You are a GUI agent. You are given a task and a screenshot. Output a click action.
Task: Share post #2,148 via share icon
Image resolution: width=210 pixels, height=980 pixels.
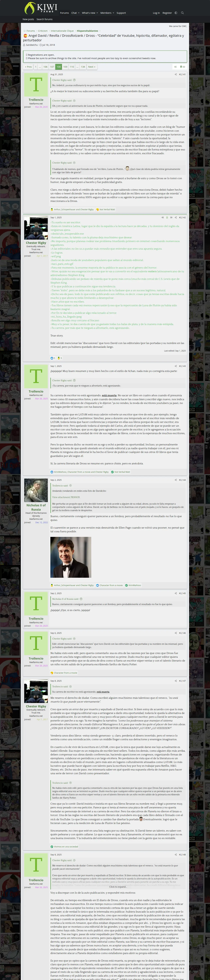click(x=175, y=855)
